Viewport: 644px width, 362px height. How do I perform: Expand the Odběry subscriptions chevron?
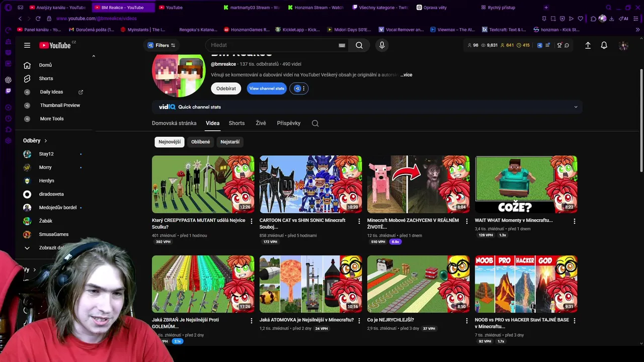(x=46, y=141)
